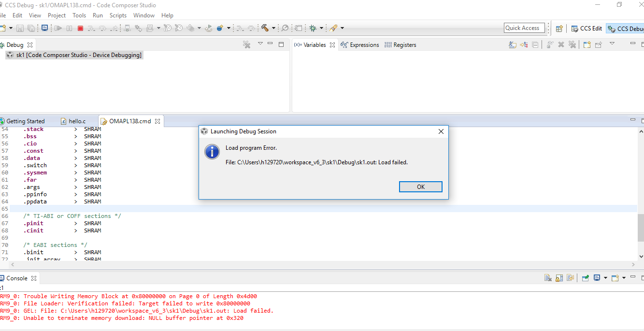Image resolution: width=644 pixels, height=331 pixels.
Task: Maximize the Debug view panel
Action: coord(281,44)
